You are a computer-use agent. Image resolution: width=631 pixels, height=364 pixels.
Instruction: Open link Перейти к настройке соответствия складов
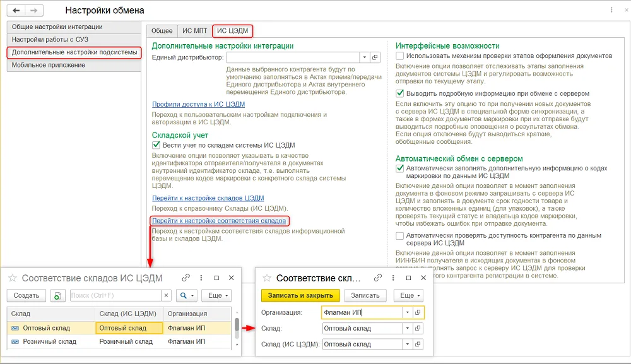[219, 221]
